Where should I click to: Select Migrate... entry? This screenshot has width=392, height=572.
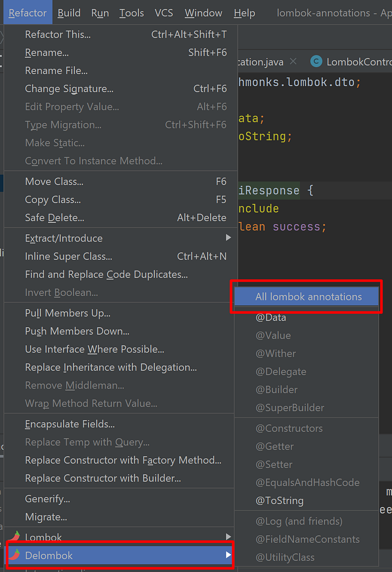[119, 517]
